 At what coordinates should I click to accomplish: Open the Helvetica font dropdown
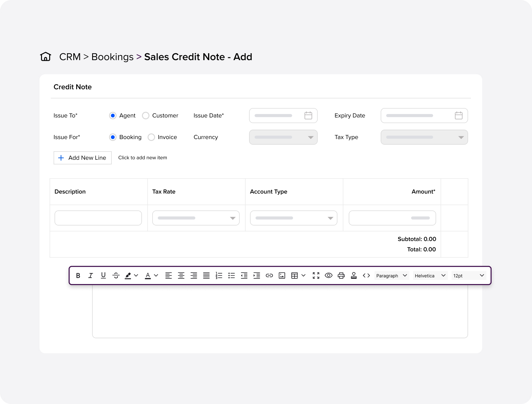coord(430,276)
